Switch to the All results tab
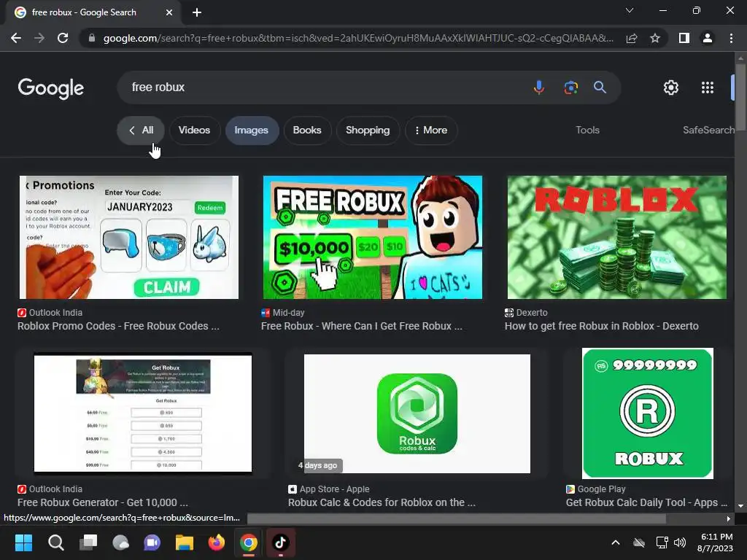This screenshot has height=560, width=747. (x=141, y=130)
